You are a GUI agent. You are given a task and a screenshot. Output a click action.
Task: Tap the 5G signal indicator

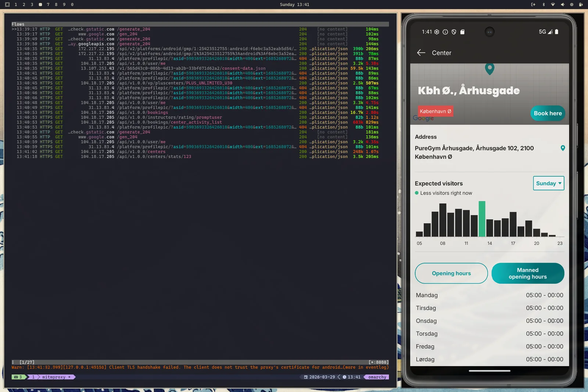coord(546,32)
